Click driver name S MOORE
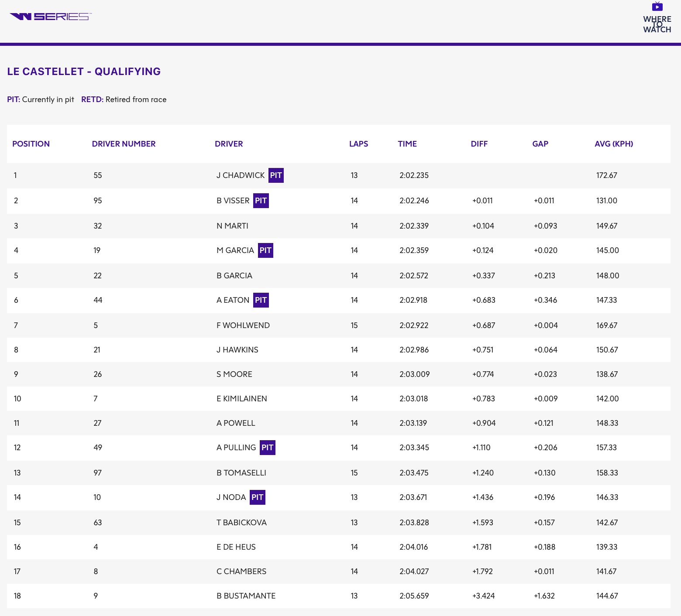The height and width of the screenshot is (616, 681). click(x=234, y=374)
